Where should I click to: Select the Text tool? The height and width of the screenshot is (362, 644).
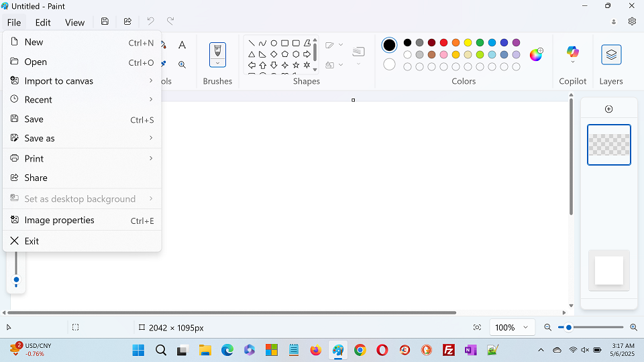click(182, 45)
